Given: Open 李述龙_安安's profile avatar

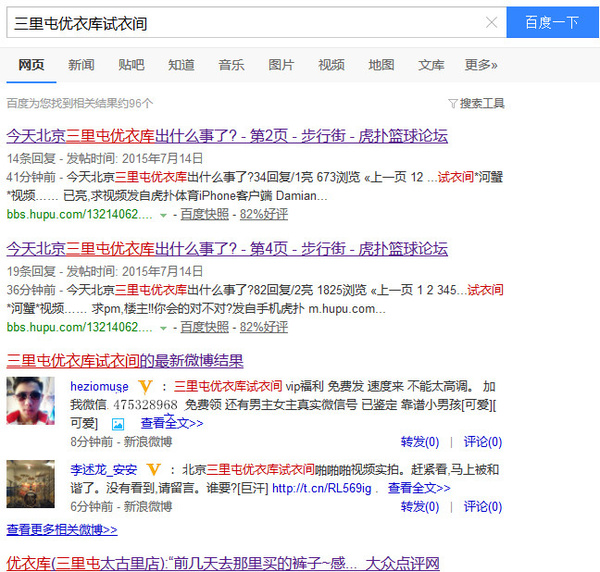Looking at the screenshot, I should coord(31,486).
